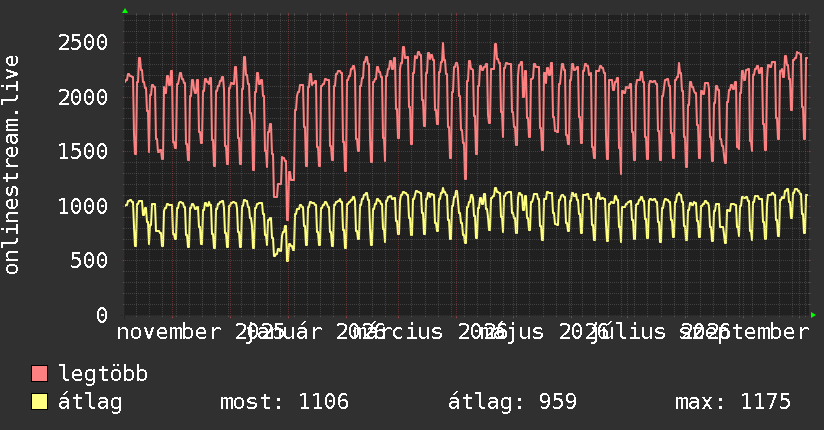Viewport: 824px width, 430px height.
Task: Click the 2000 y-axis label
Action: pyautogui.click(x=83, y=97)
